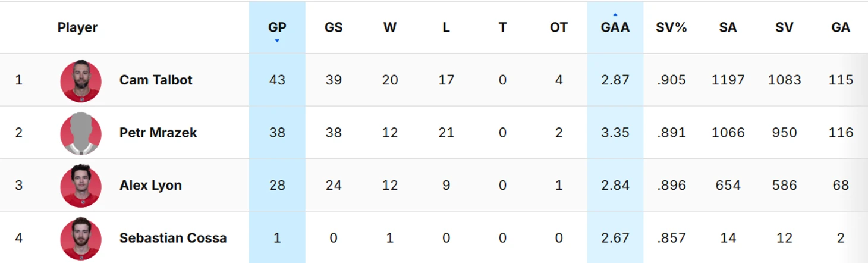Screen dimensions: 868x263
Task: Open Alex Lyon player link
Action: [x=150, y=186]
